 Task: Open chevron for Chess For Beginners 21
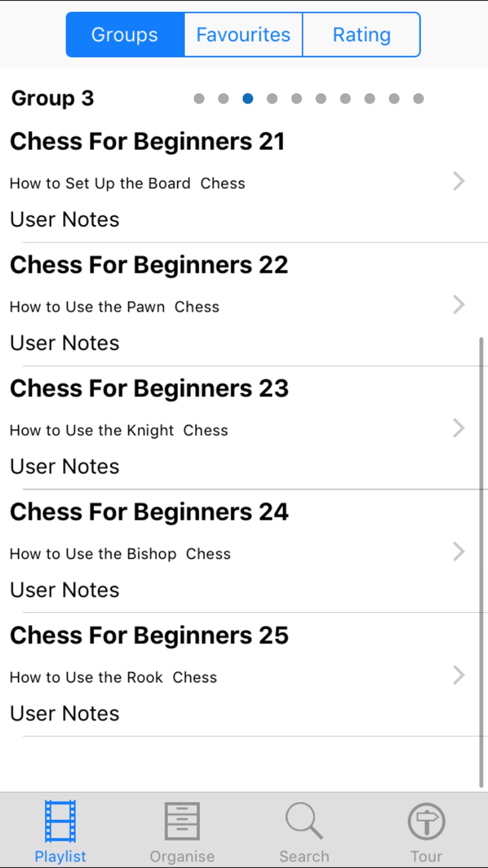[x=458, y=181]
